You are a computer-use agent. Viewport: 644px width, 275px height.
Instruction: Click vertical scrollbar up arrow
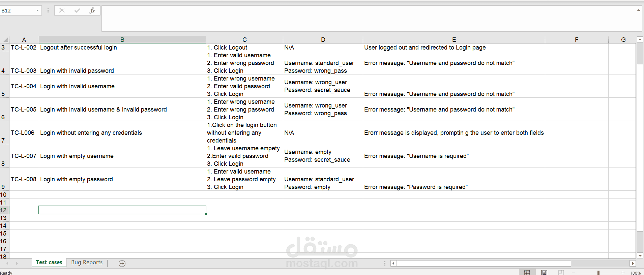(640, 39)
